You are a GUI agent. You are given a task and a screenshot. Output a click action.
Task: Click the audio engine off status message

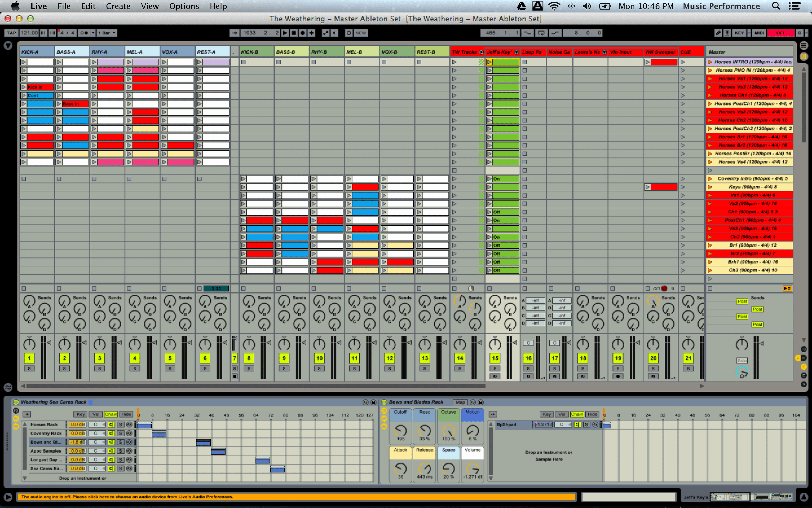point(297,497)
